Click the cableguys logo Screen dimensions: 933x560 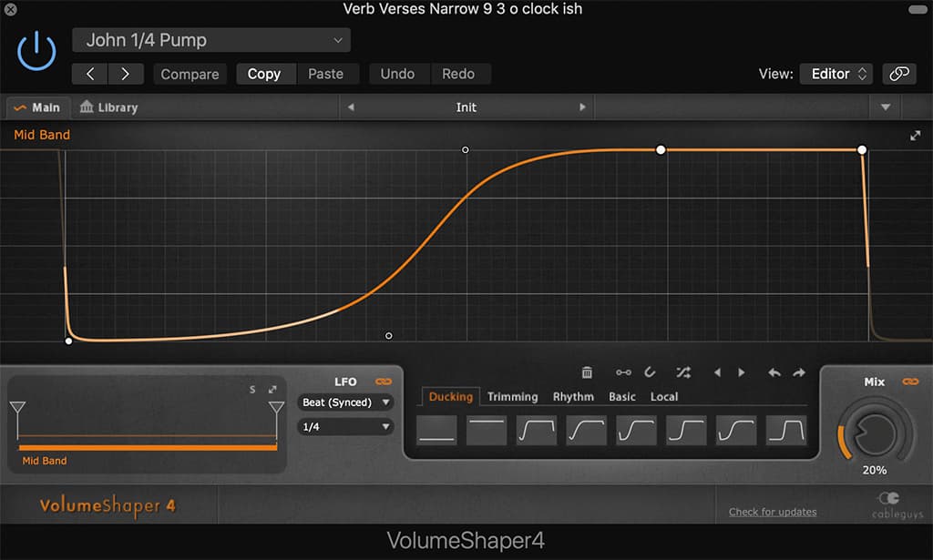[897, 506]
